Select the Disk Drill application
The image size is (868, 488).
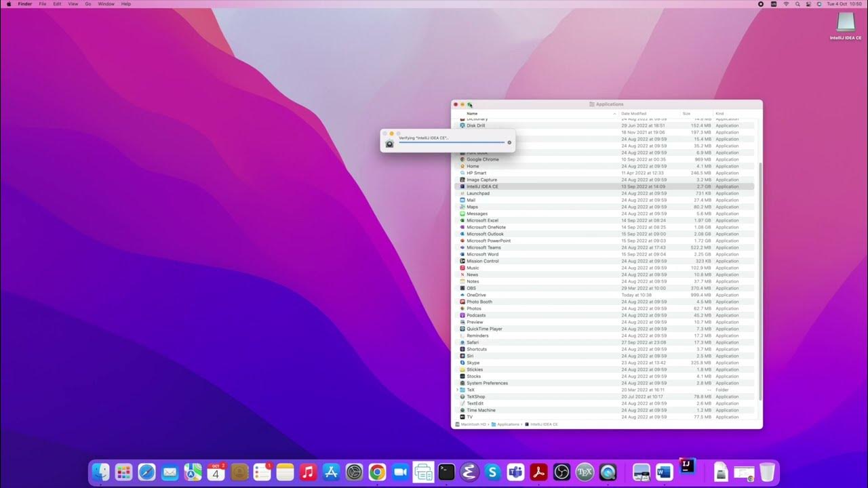[x=604, y=125]
